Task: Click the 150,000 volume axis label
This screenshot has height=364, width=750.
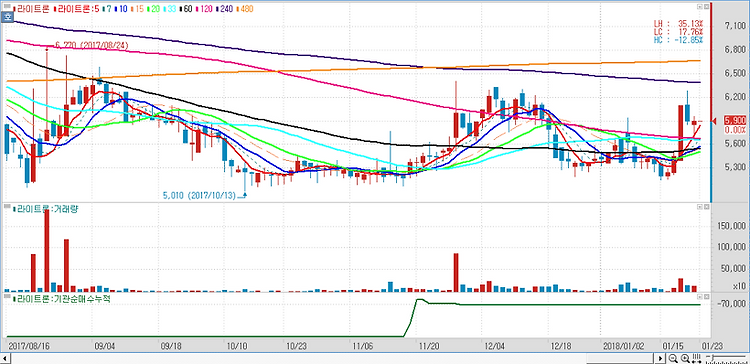Action: click(x=732, y=225)
